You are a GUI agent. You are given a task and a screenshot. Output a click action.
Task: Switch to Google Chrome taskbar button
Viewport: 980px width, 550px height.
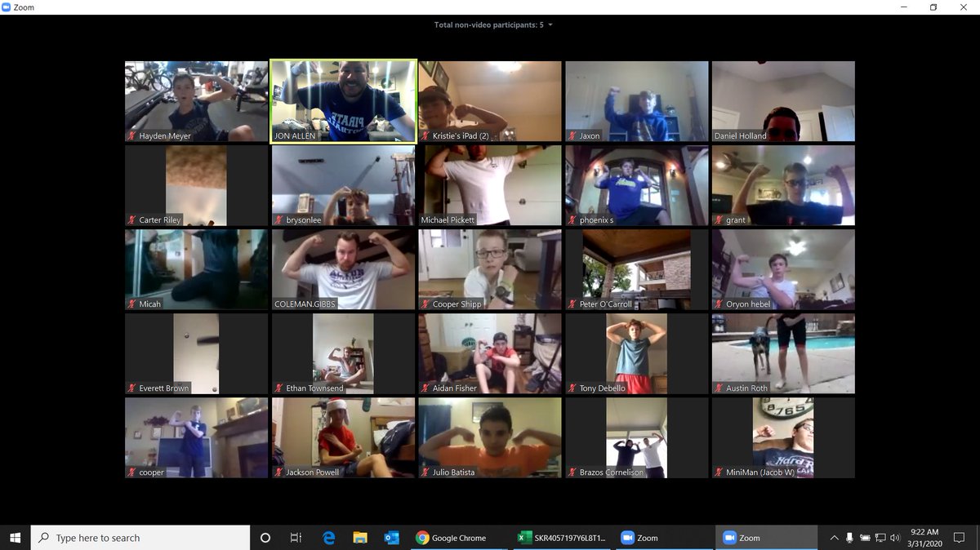pos(459,538)
